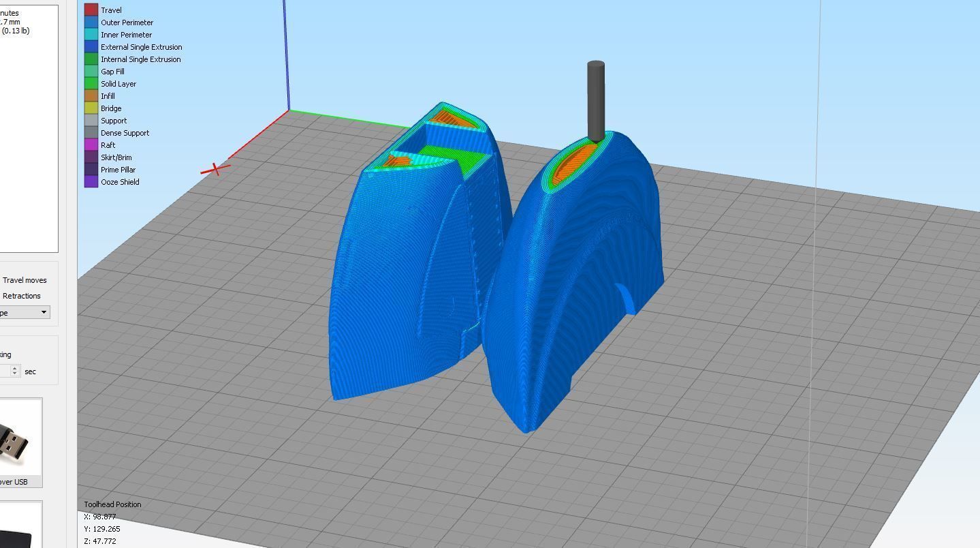Decrease the seconds stepper value
Screen dimensions: 980x548
click(15, 374)
